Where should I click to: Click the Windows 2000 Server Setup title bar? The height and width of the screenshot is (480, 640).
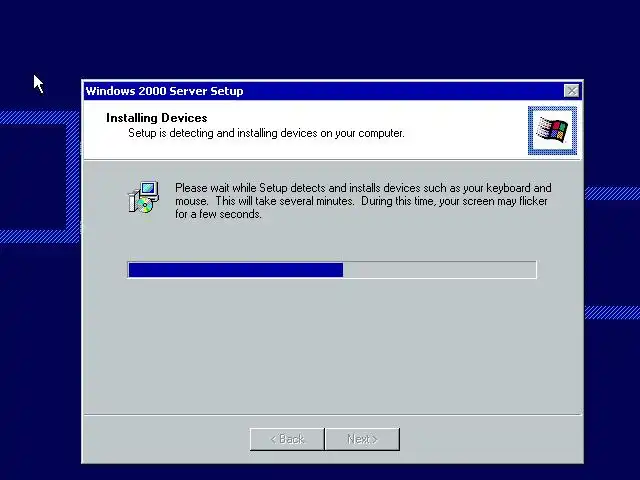pyautogui.click(x=332, y=91)
